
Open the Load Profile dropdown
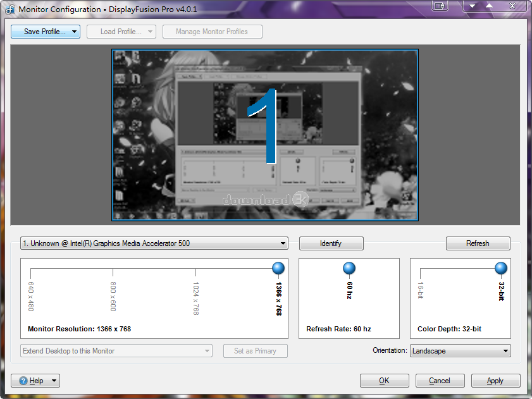tap(121, 32)
